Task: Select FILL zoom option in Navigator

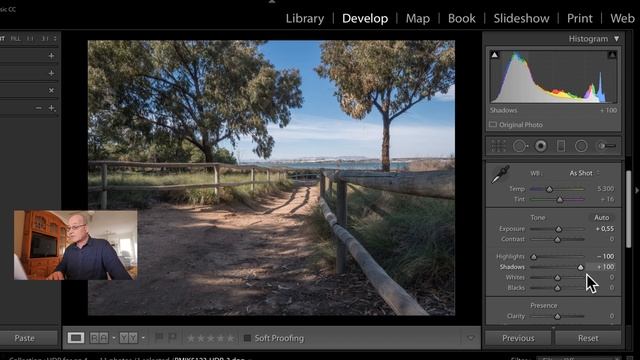Action: click(x=16, y=39)
